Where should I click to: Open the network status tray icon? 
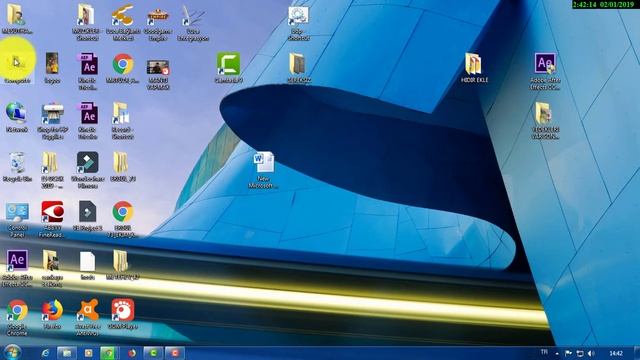pyautogui.click(x=580, y=353)
